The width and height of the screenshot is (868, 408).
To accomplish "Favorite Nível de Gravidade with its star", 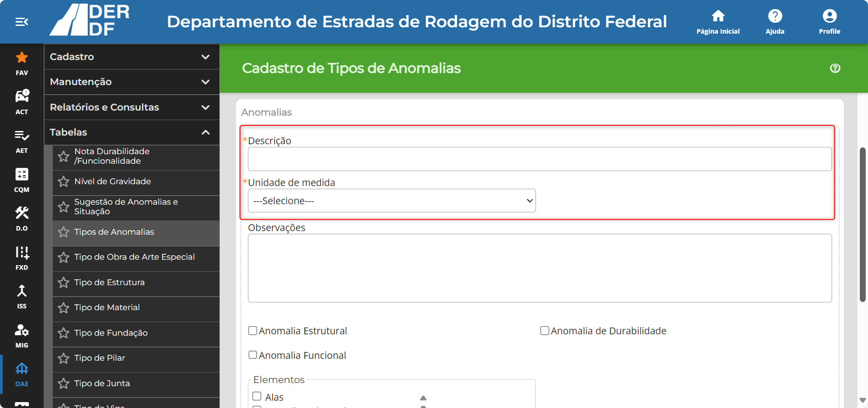I will point(64,181).
